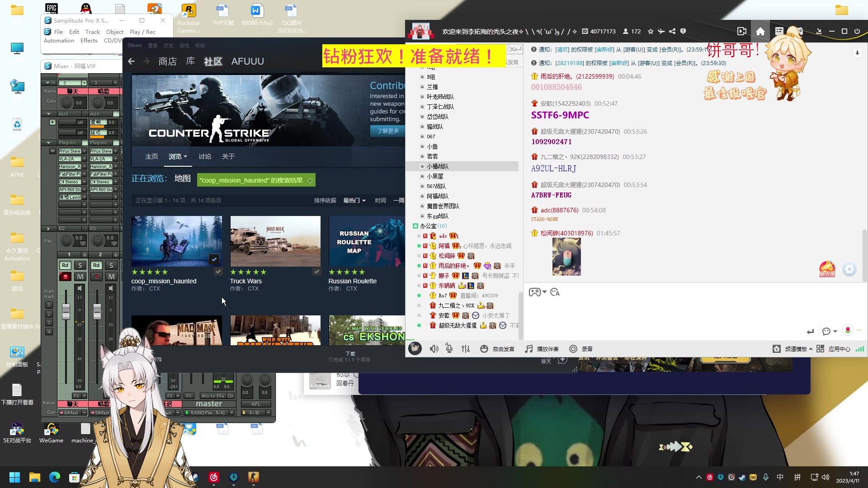Open Samplitude Effects menu

click(x=89, y=41)
